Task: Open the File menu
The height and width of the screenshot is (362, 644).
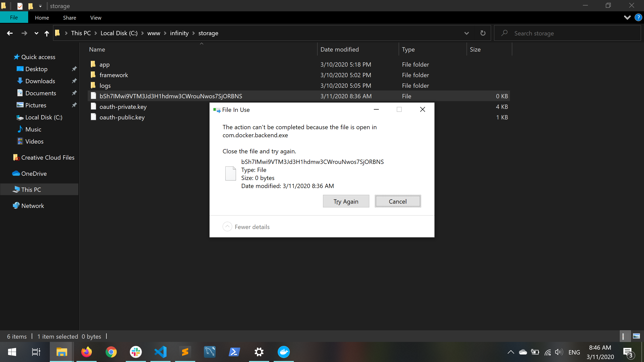Action: tap(14, 18)
